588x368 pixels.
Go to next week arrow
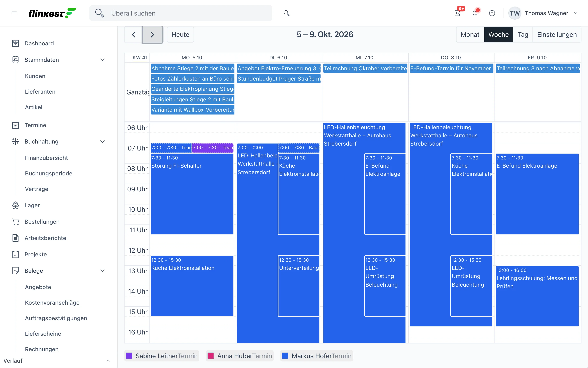(x=152, y=35)
